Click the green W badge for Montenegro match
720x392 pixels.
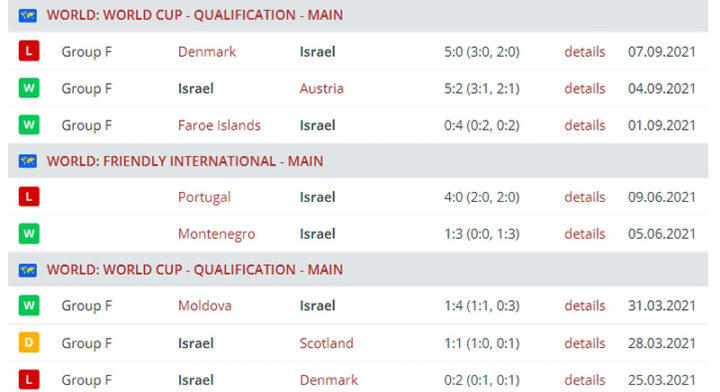pyautogui.click(x=29, y=233)
